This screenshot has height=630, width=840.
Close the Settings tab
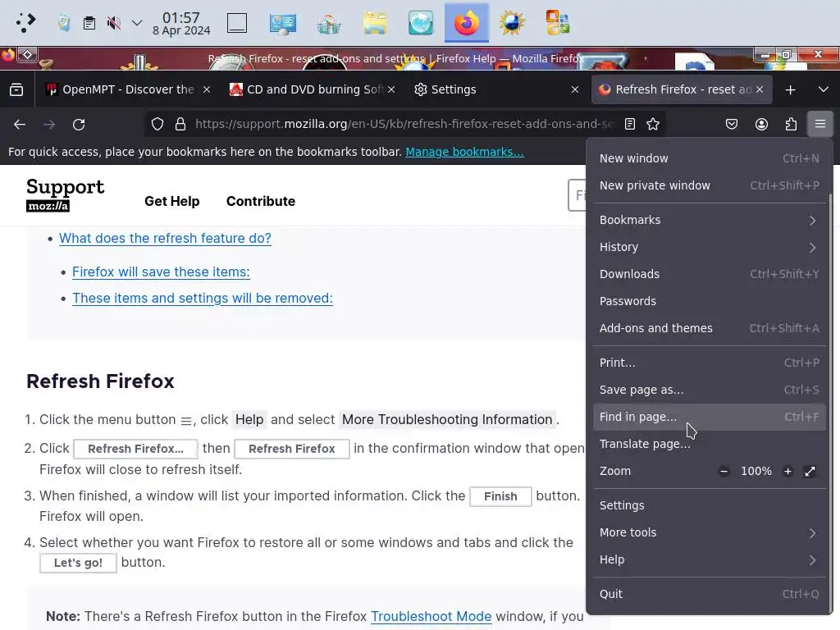[x=575, y=89]
